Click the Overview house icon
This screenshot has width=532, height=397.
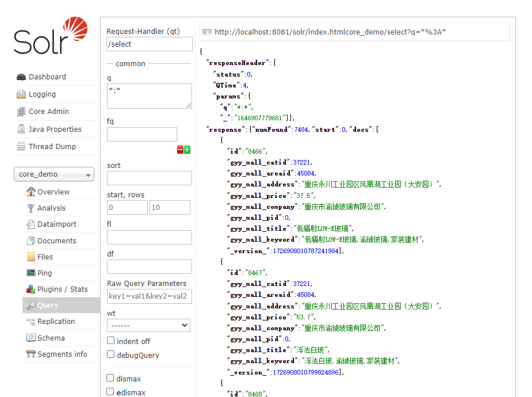(31, 192)
